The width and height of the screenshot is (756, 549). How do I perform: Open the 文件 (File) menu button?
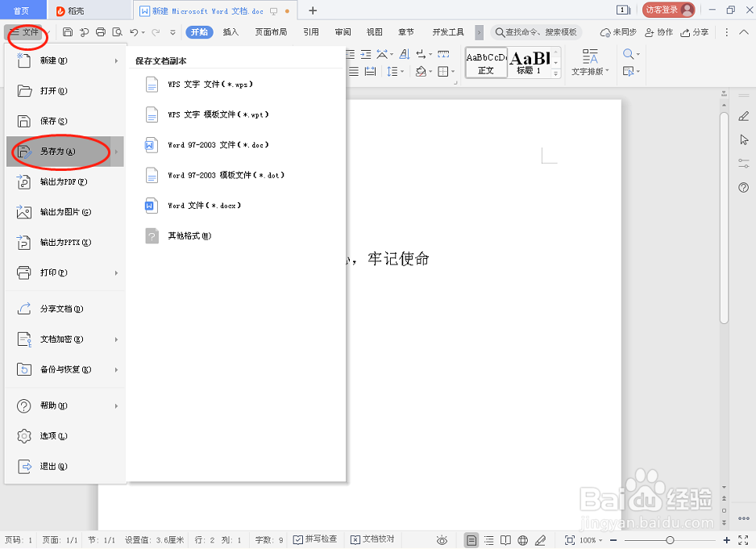tap(24, 32)
